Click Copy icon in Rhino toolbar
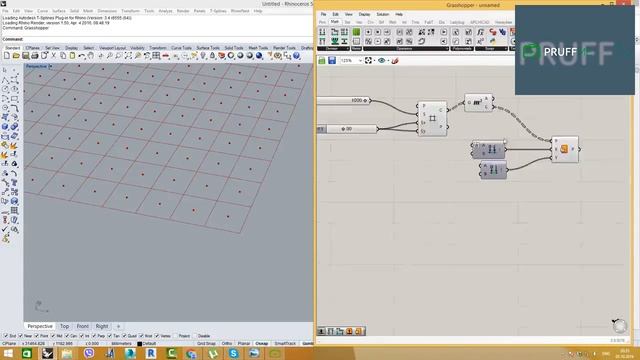The image size is (640, 360). tap(63, 56)
